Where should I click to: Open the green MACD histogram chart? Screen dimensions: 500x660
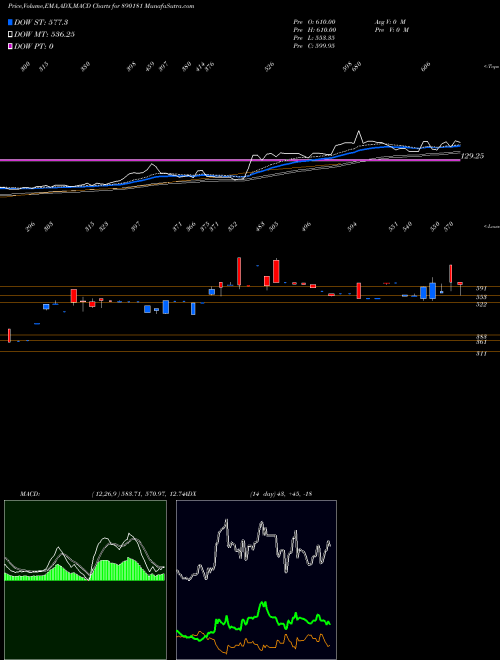click(85, 580)
